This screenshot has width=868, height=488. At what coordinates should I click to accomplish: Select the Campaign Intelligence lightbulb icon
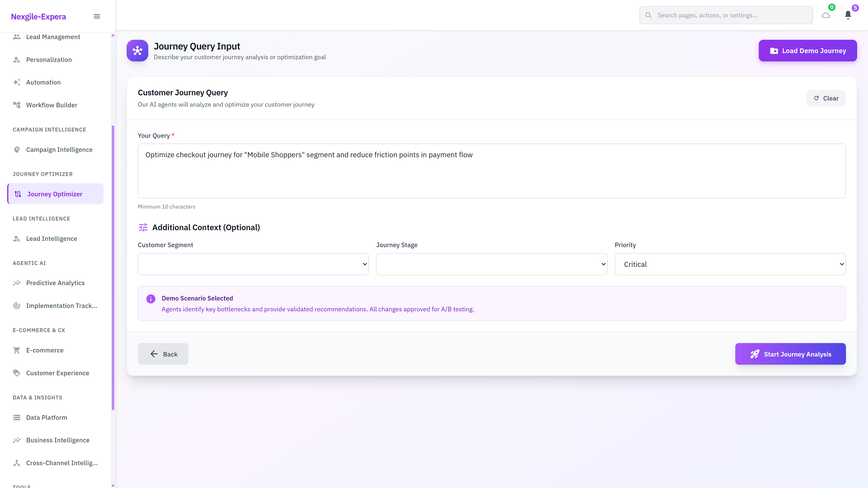point(17,150)
